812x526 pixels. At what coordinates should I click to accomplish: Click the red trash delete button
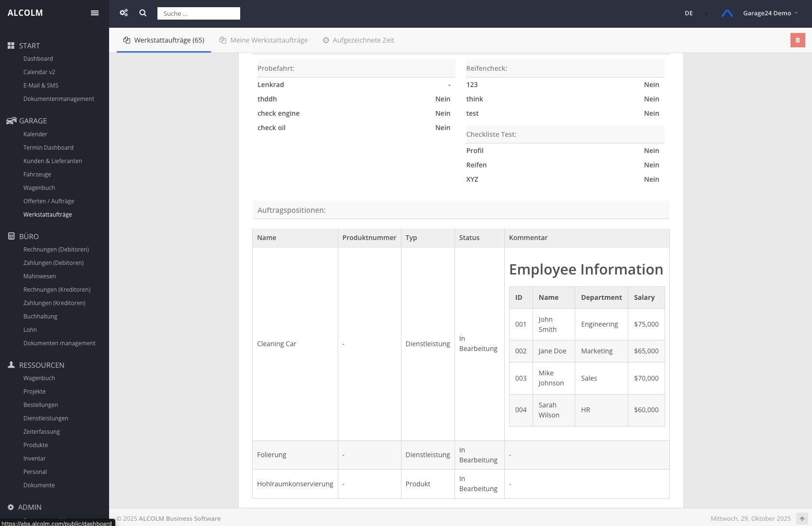[798, 40]
